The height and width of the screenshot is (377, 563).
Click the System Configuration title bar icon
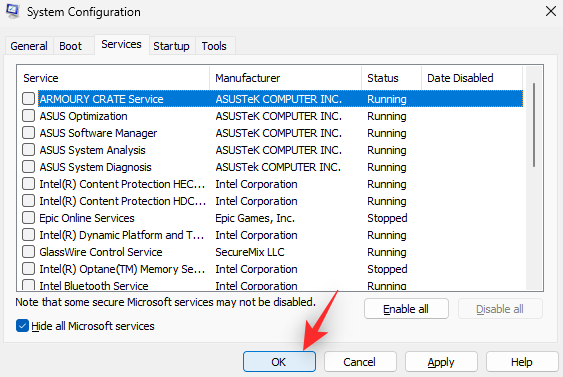(x=13, y=11)
